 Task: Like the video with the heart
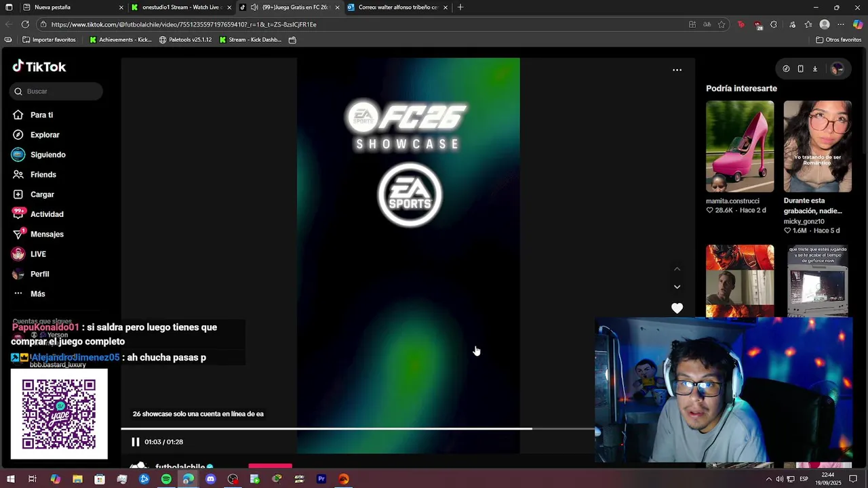tap(677, 308)
